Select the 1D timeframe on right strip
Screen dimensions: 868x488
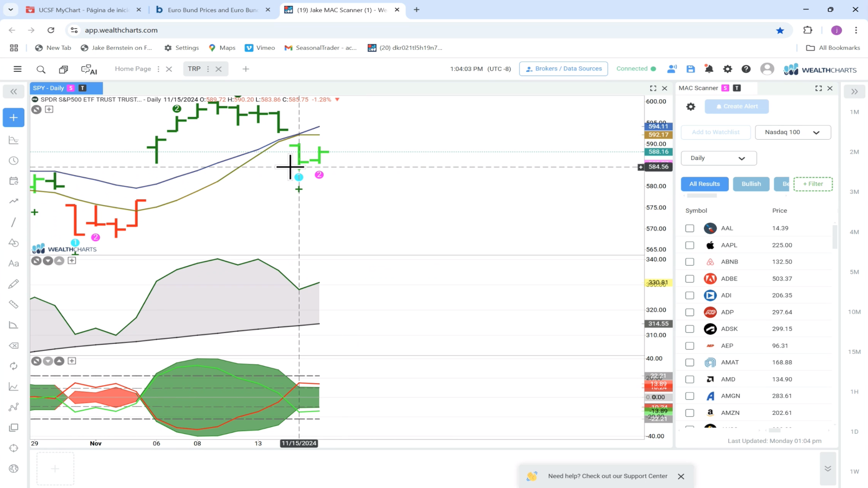click(x=854, y=432)
